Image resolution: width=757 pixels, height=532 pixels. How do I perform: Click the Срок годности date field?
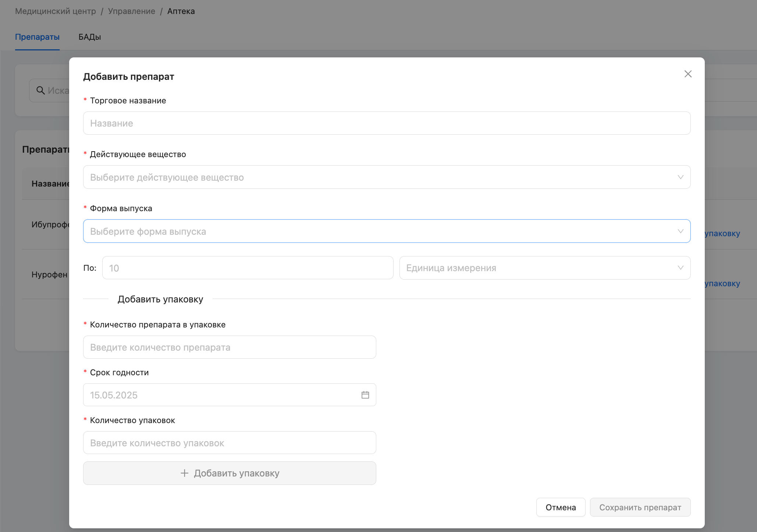pyautogui.click(x=221, y=395)
